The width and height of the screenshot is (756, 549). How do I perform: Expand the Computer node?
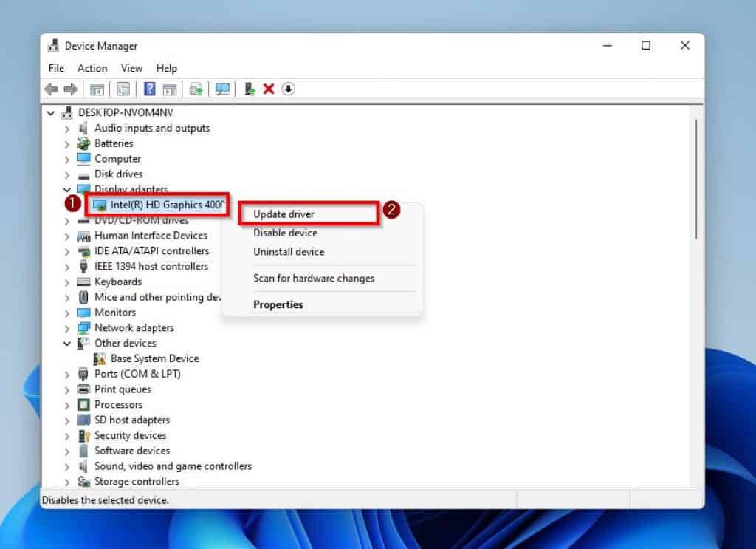[x=67, y=159]
